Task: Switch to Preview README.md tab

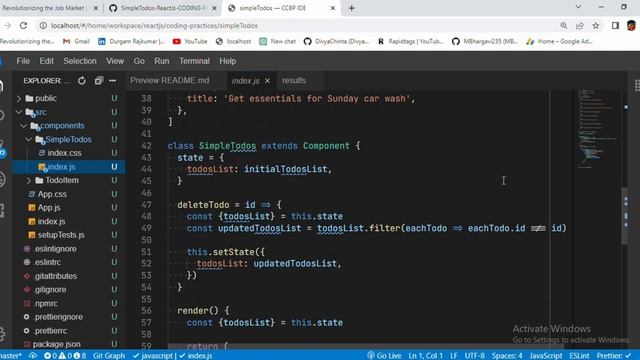Action: 170,80
